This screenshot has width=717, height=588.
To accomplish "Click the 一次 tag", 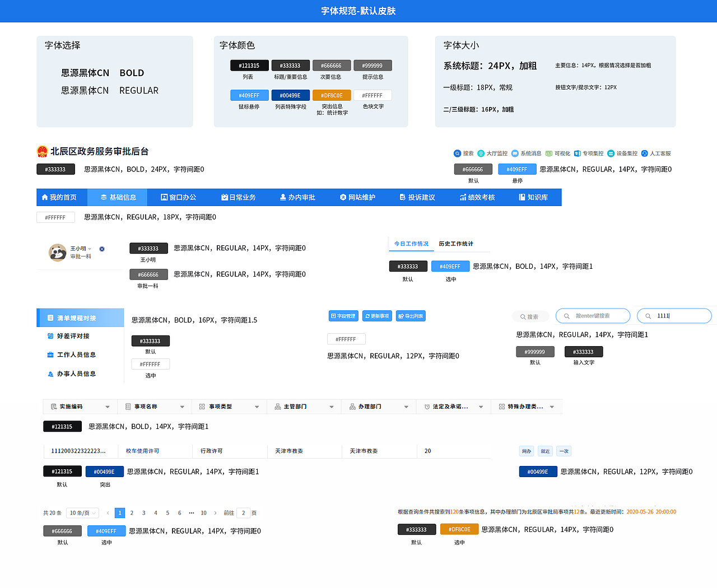I will [564, 451].
